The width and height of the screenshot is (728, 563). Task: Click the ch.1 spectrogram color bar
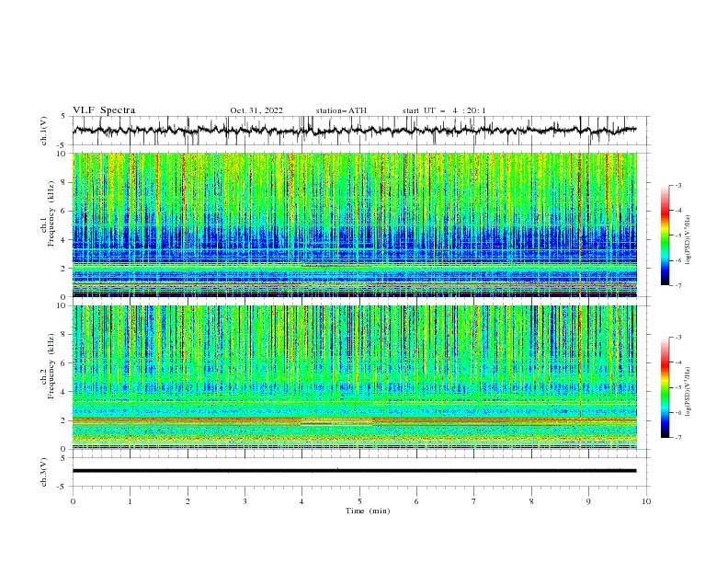[665, 235]
